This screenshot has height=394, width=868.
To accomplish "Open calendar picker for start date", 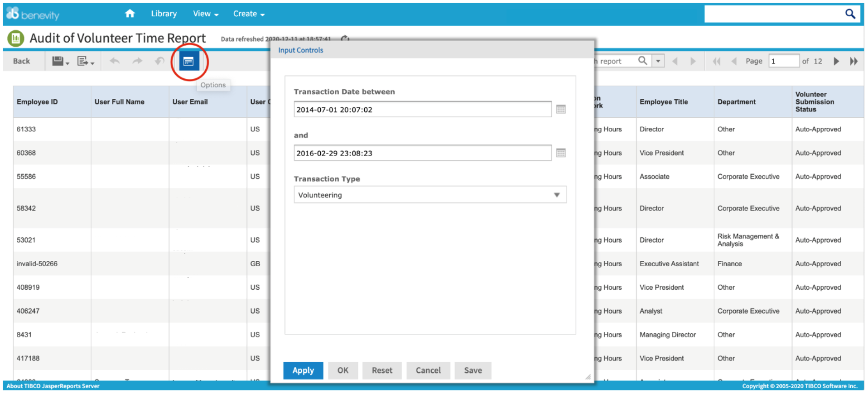I will point(560,109).
